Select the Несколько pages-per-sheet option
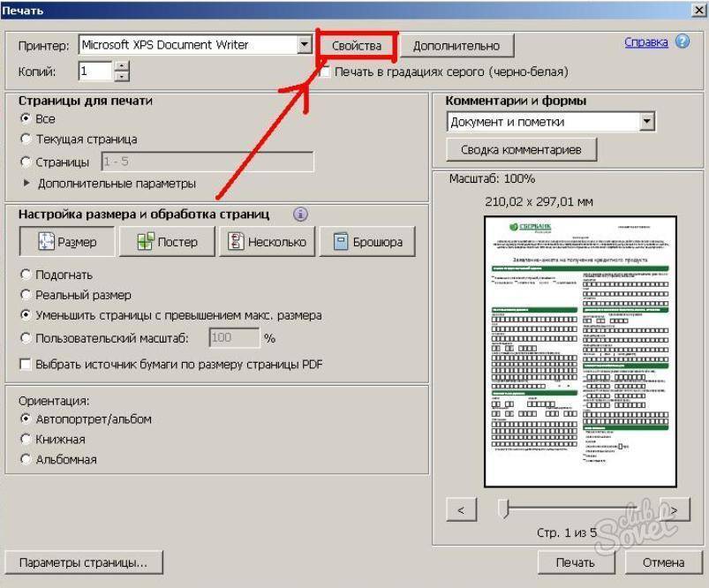Viewport: 709px width, 588px height. point(267,242)
